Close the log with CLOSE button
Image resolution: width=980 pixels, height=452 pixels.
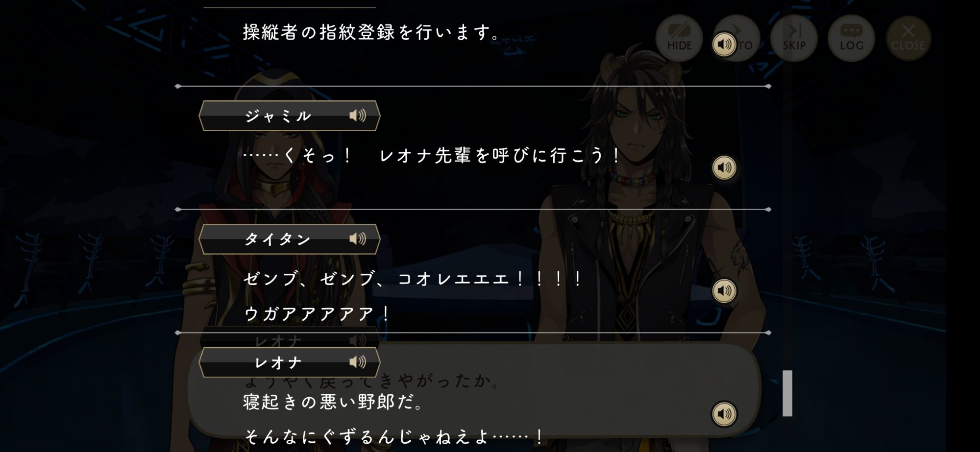[x=908, y=38]
